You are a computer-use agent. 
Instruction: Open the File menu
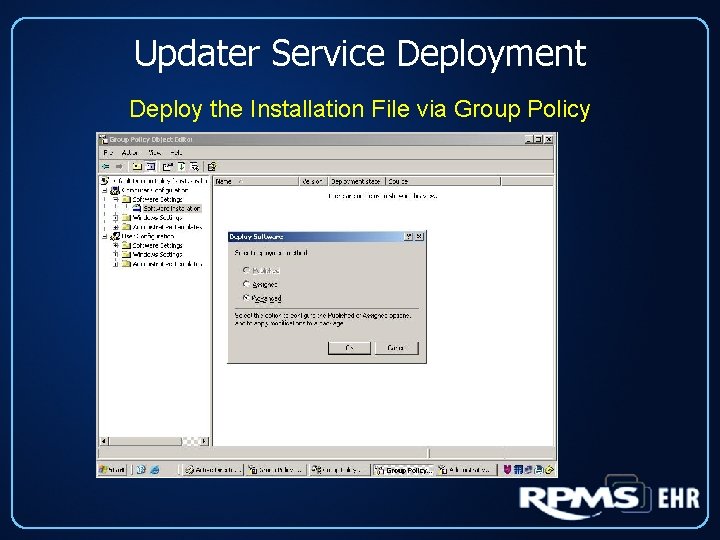click(x=108, y=152)
